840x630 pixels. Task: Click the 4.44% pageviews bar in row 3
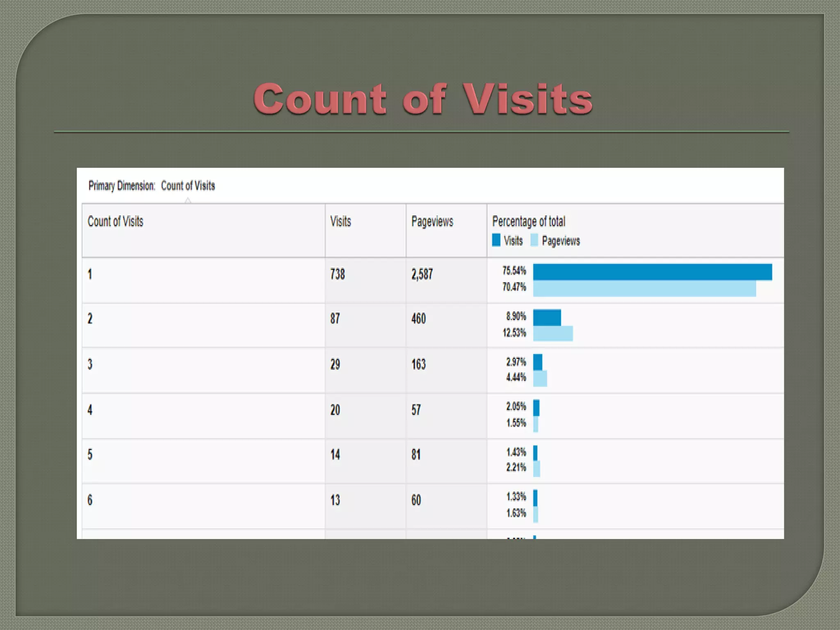(540, 378)
